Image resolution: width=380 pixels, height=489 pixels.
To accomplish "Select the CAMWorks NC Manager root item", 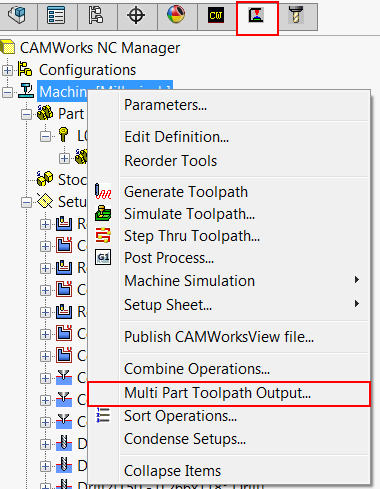I will [x=99, y=48].
